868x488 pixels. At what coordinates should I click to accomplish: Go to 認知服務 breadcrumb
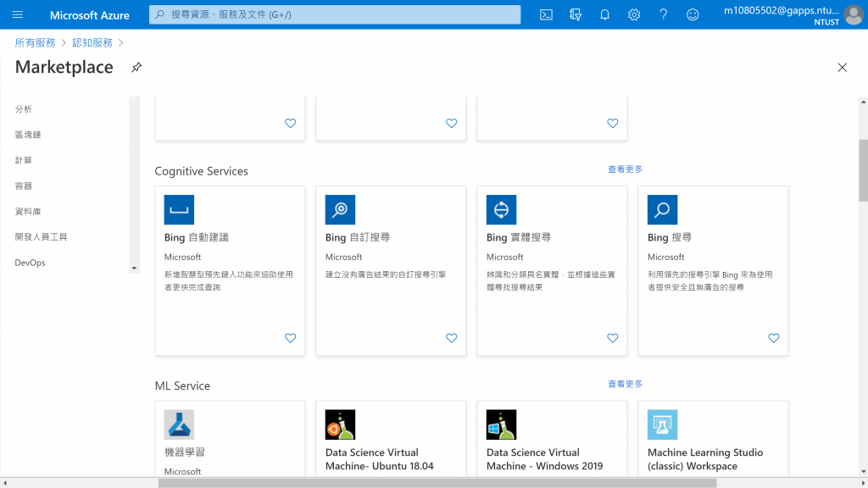coord(92,42)
